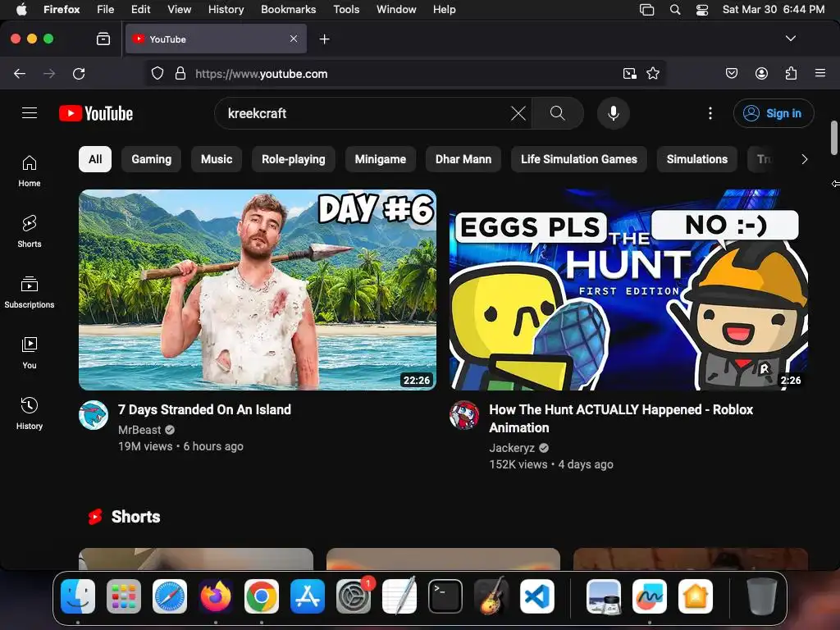Open the History menu in menu bar
840x630 pixels.
tap(226, 10)
